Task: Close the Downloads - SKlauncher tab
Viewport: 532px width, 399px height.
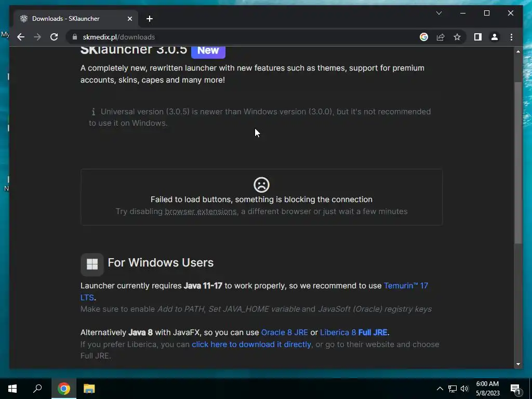Action: [129, 19]
